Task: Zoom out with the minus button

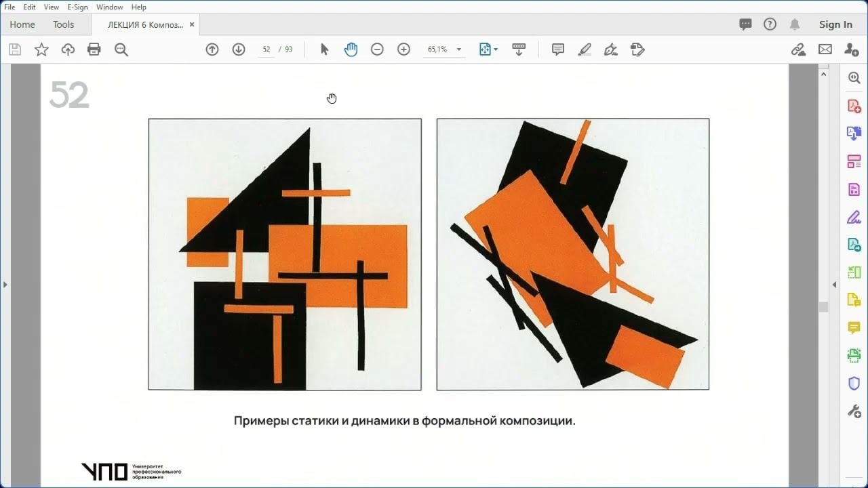Action: click(x=377, y=49)
